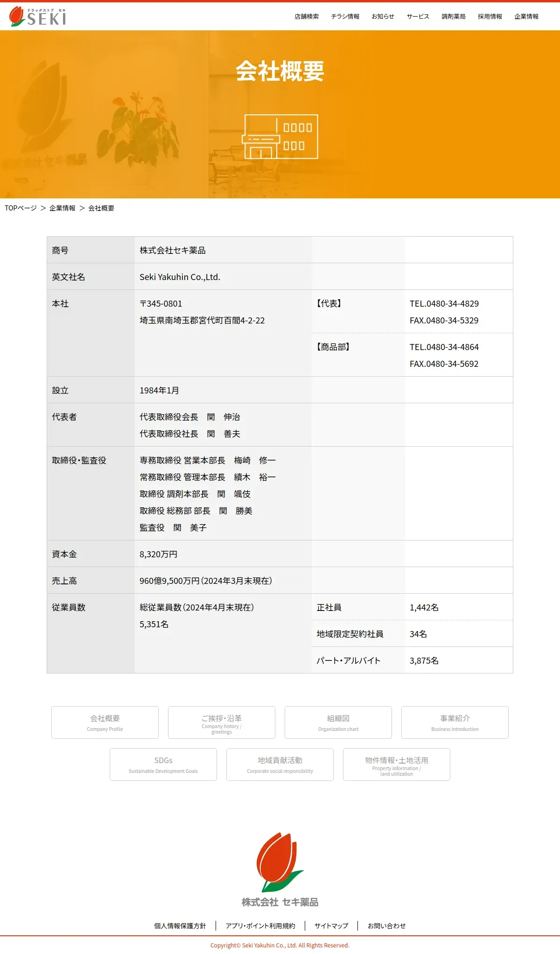Open 地域貢献活動 Corporate social responsibility button
The width and height of the screenshot is (560, 954).
click(280, 765)
